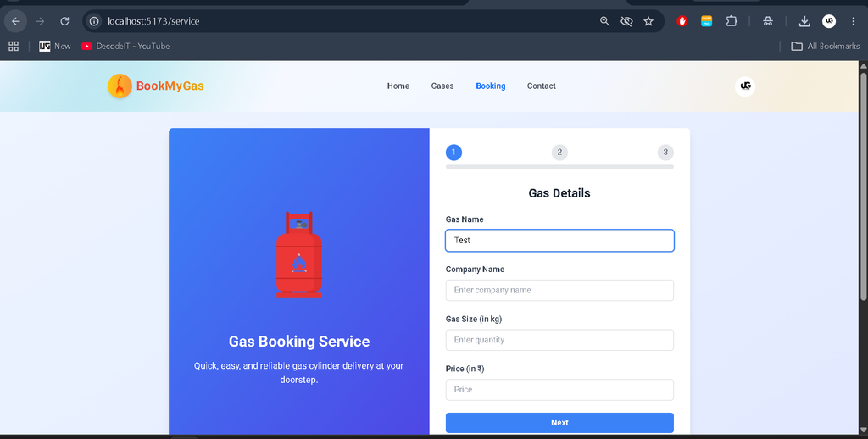Image resolution: width=868 pixels, height=439 pixels.
Task: Click the address bar URL localhost:5173/service
Action: pos(153,21)
